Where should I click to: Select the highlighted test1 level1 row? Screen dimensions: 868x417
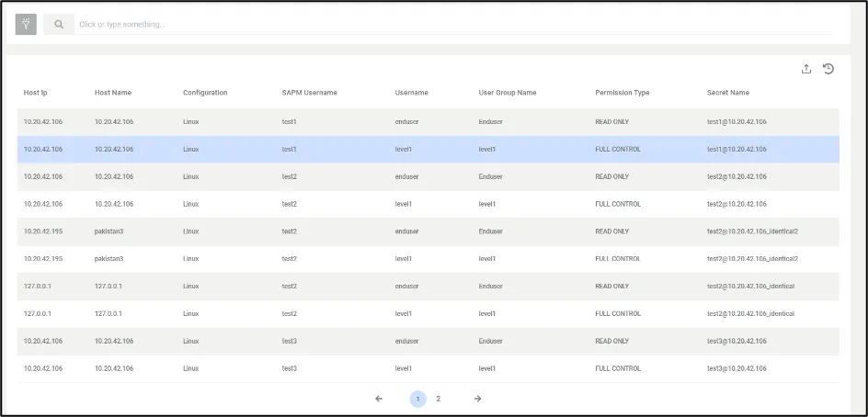[428, 149]
